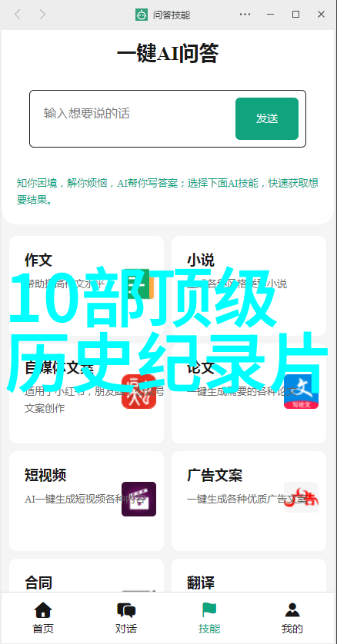
Task: Click the forward arrow in title bar
Action: (42, 15)
